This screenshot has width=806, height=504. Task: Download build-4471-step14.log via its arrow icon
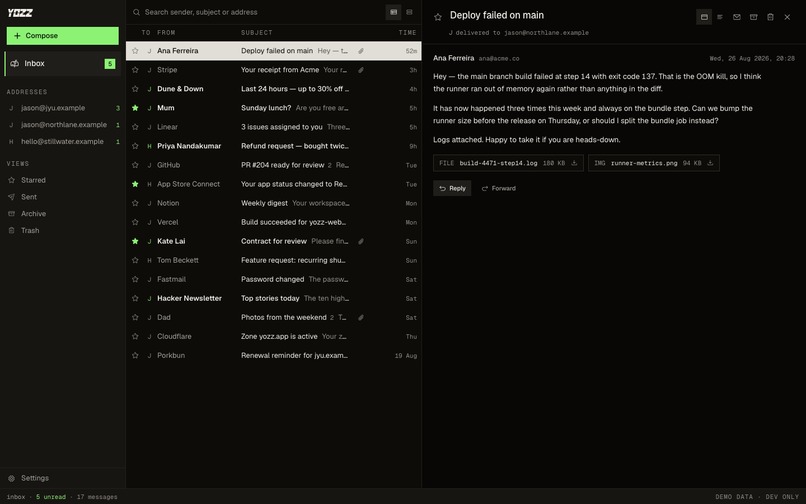click(574, 163)
